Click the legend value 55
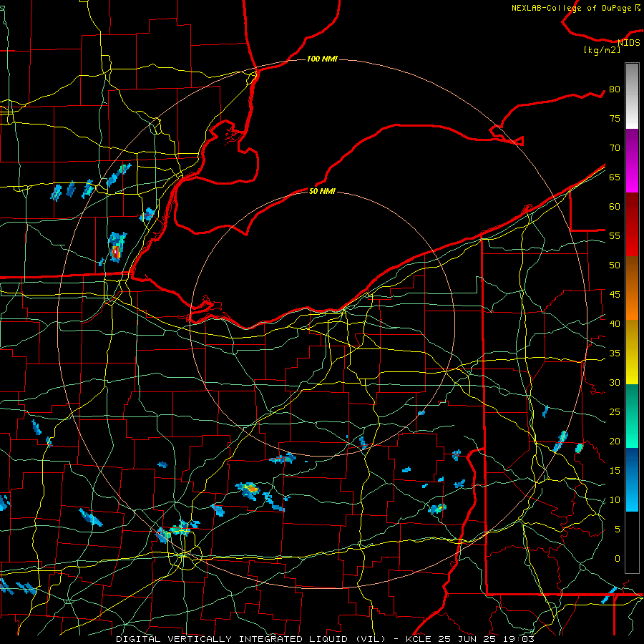The width and height of the screenshot is (644, 644). click(615, 235)
